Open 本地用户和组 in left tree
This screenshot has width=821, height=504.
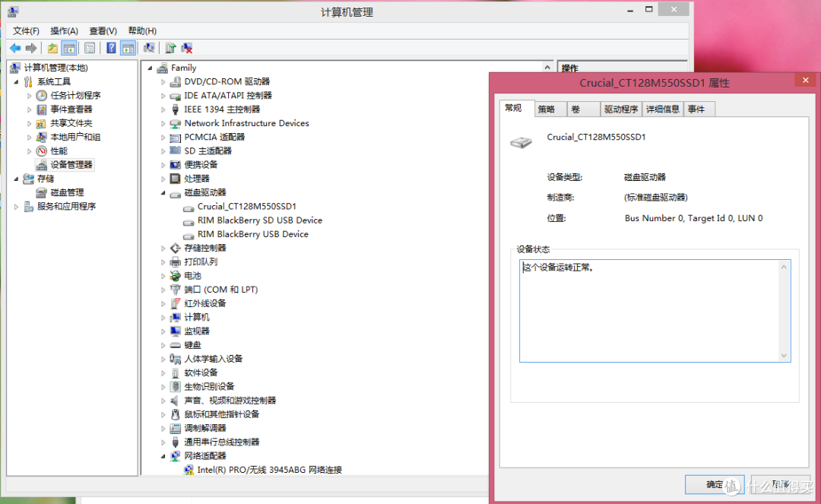pyautogui.click(x=75, y=137)
